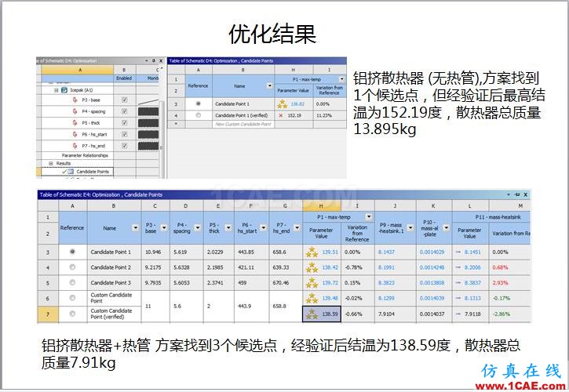The width and height of the screenshot is (569, 392).
Task: Click the P5 - thick parameter icon
Action: coord(75,123)
